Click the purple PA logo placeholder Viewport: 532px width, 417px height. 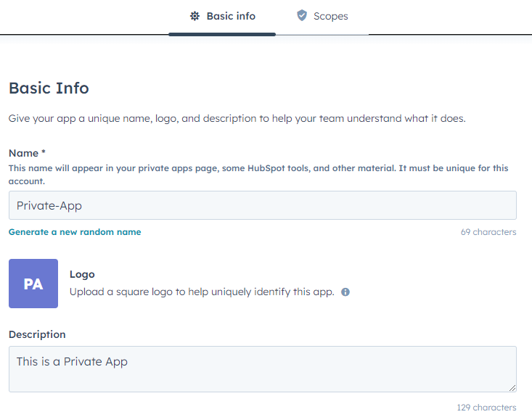(x=33, y=284)
